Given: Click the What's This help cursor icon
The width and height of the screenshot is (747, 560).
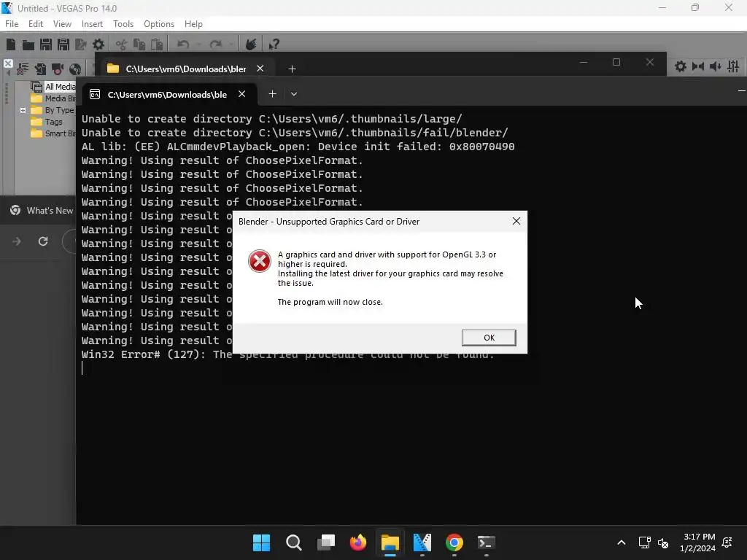Looking at the screenshot, I should point(274,44).
